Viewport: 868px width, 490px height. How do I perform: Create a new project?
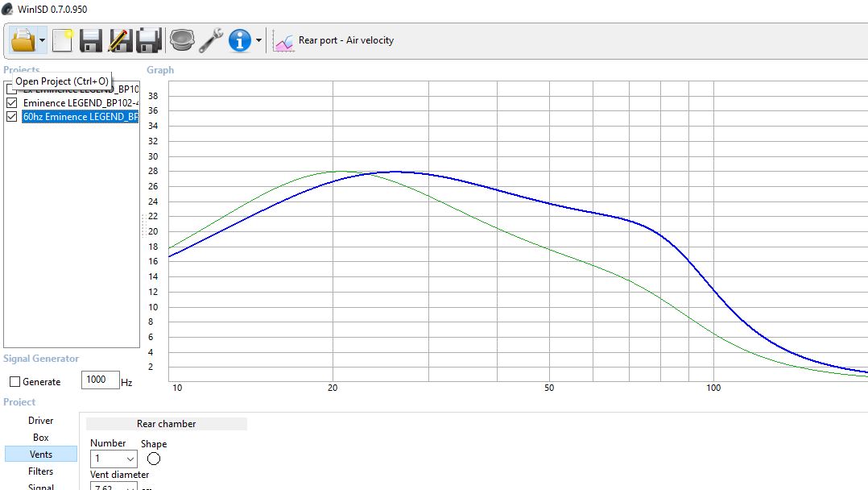(63, 40)
